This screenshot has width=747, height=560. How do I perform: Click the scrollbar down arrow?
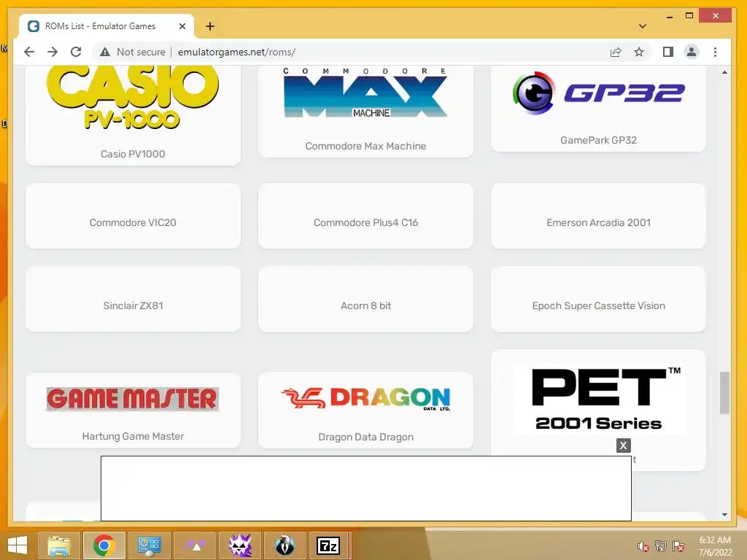point(724,515)
